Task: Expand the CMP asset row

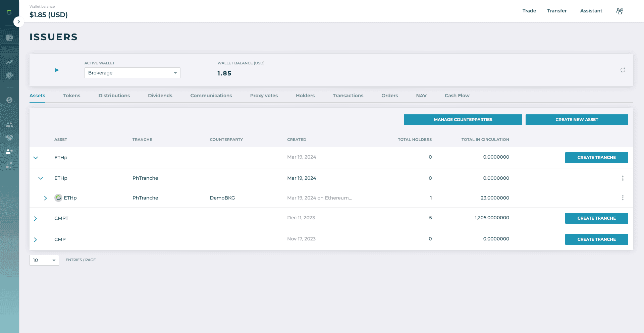Action: click(36, 240)
